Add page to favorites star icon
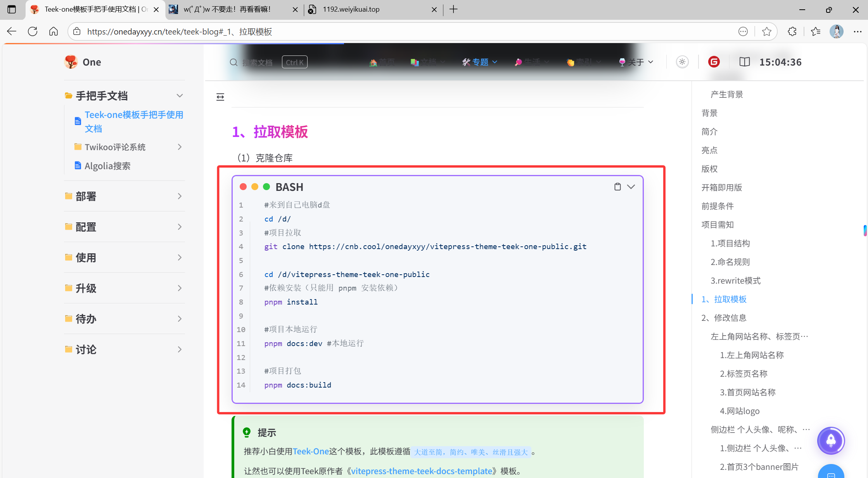The image size is (868, 478). (x=766, y=31)
